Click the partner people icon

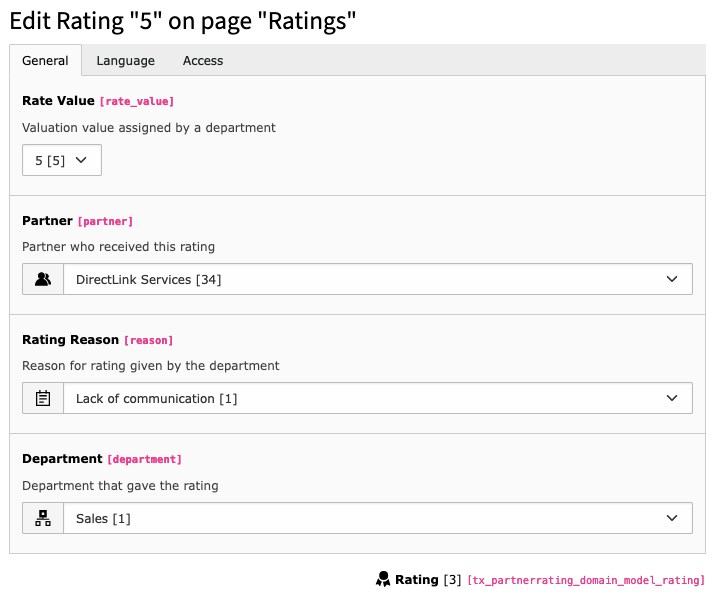click(43, 279)
